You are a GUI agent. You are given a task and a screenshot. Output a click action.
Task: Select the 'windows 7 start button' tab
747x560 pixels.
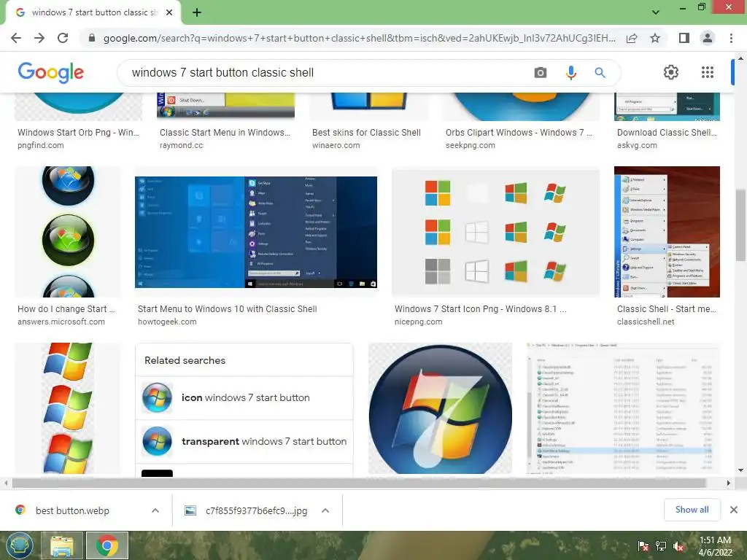click(93, 12)
